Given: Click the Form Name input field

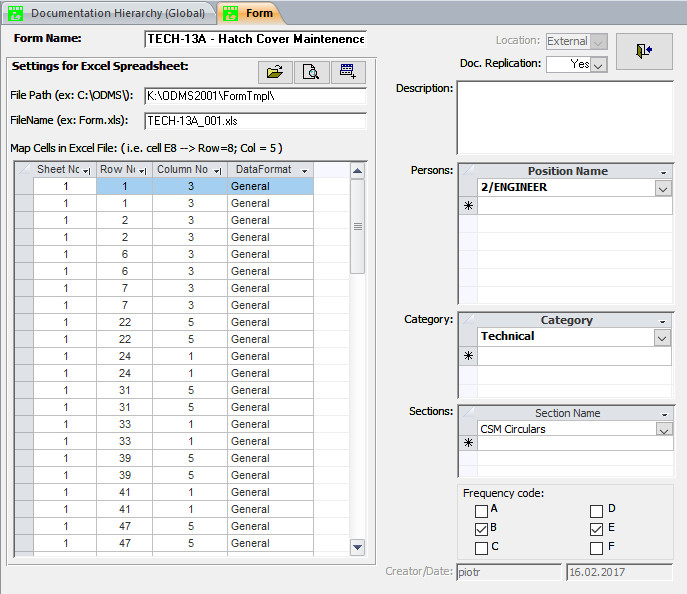Looking at the screenshot, I should pyautogui.click(x=255, y=39).
